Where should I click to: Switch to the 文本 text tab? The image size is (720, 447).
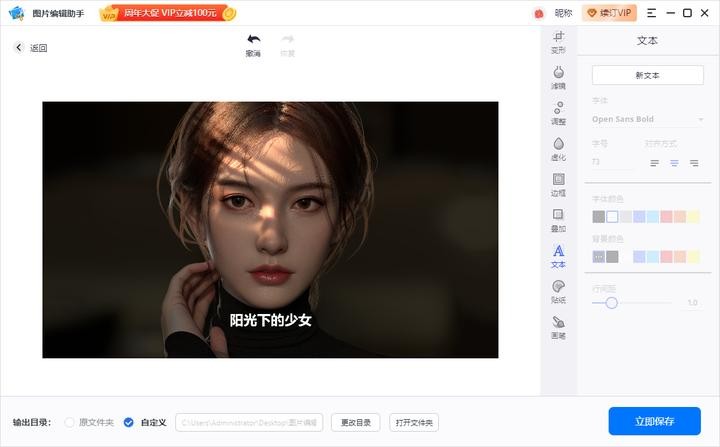click(558, 256)
